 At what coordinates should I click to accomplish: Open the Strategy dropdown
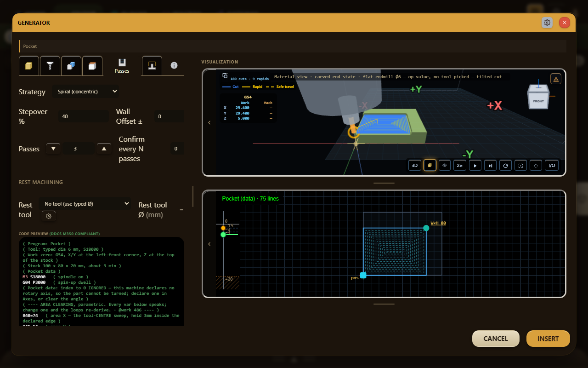click(x=85, y=92)
